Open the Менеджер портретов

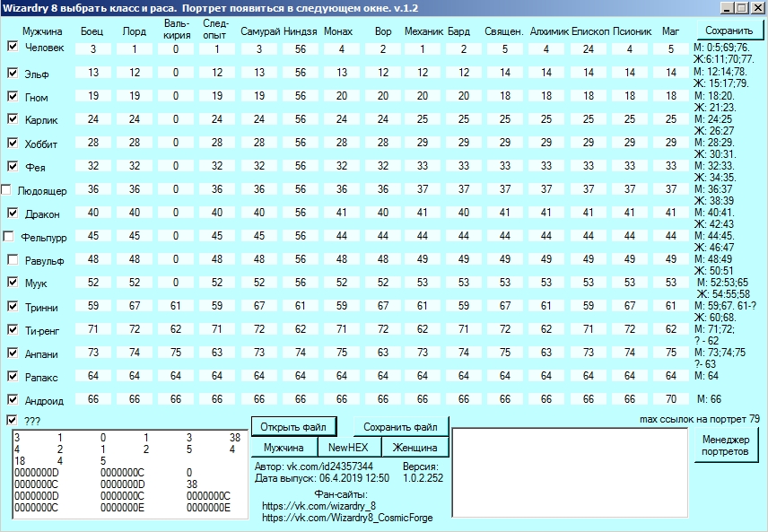point(725,446)
